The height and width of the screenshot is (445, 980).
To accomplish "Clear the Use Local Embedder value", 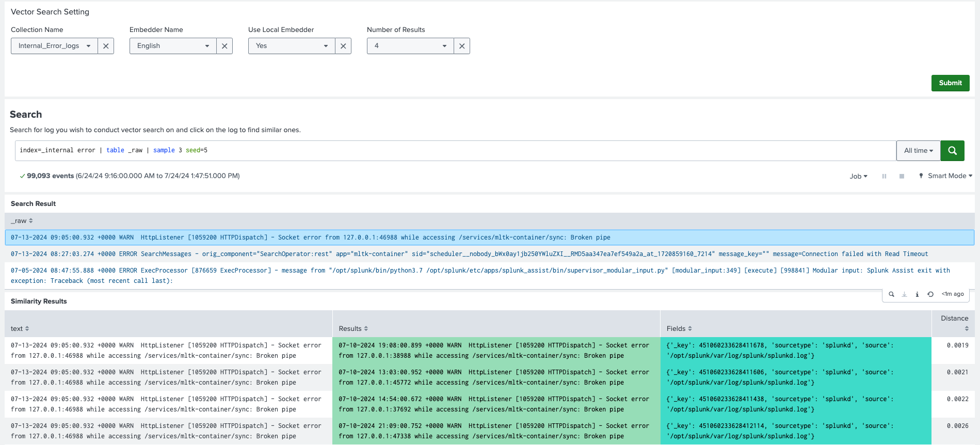I will tap(343, 46).
